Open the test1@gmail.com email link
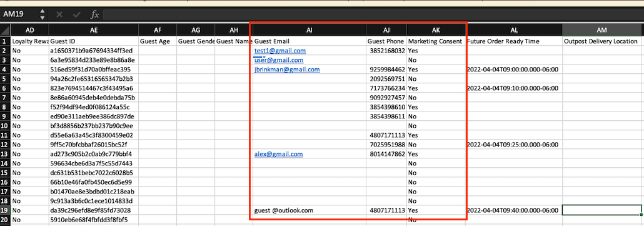644x226 pixels. pos(280,51)
